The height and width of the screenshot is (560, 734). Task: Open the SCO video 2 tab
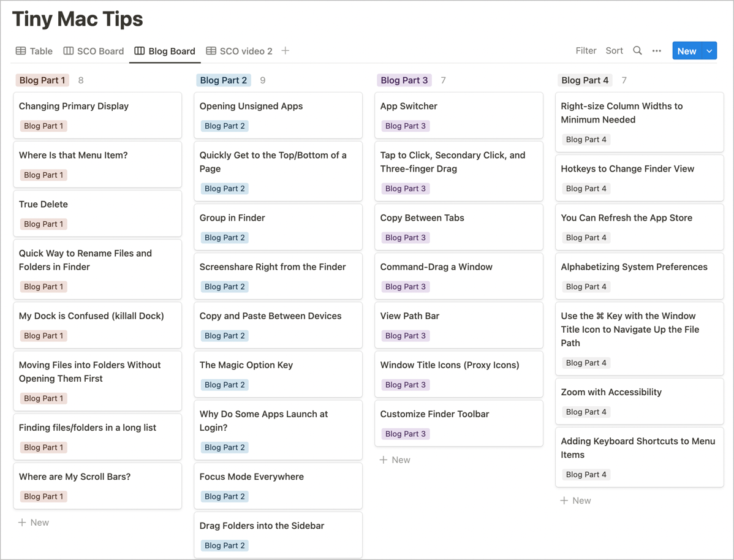click(239, 51)
